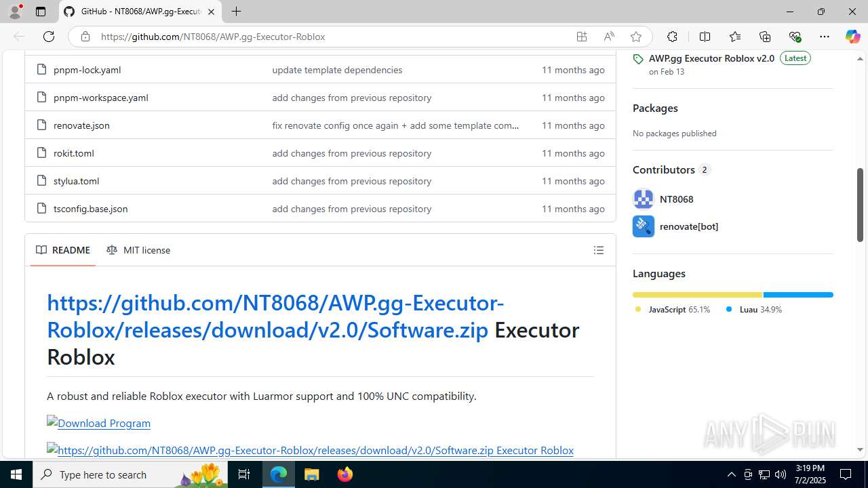Open the tab actions menu icon

point(41,12)
